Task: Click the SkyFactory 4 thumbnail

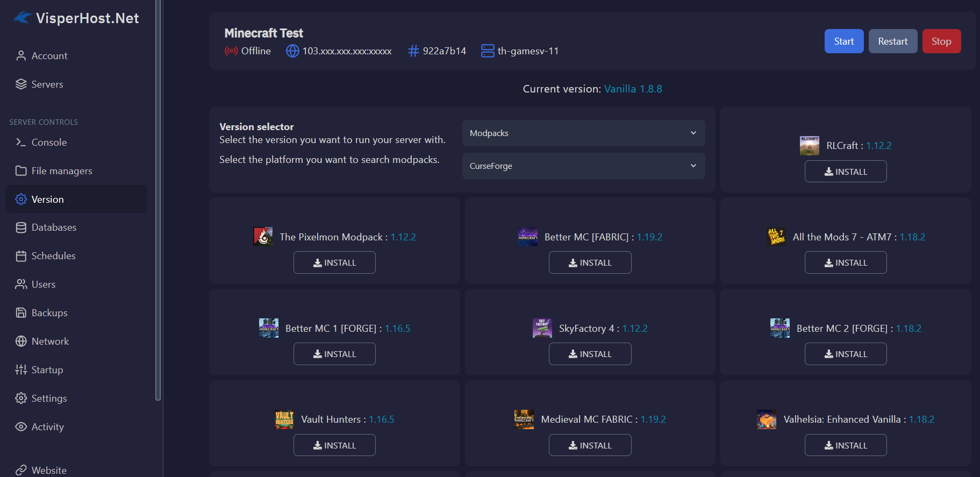Action: pos(542,328)
